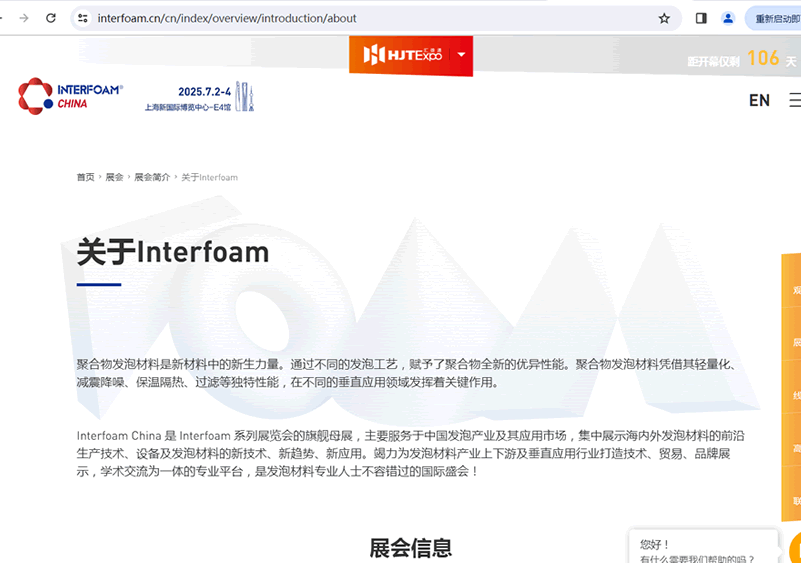Viewport: 801px width, 563px height.
Task: Click the 关于Interfoam breadcrumb
Action: pos(209,177)
